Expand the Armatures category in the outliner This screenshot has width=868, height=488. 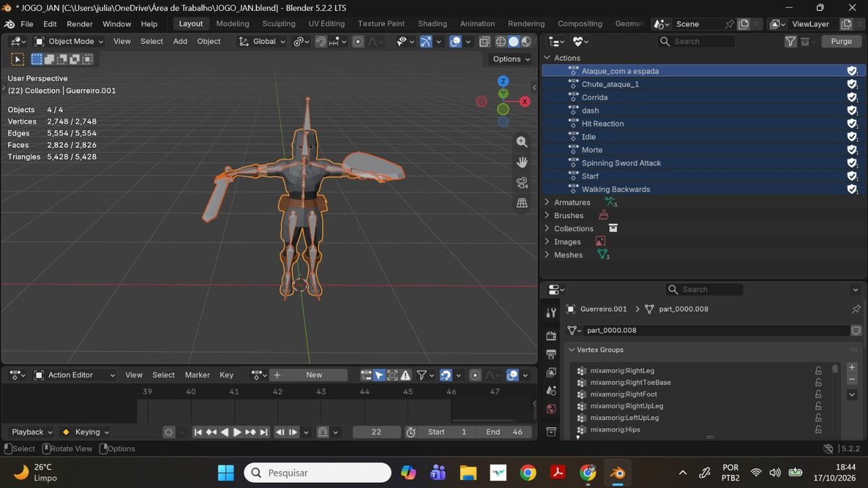pos(547,203)
